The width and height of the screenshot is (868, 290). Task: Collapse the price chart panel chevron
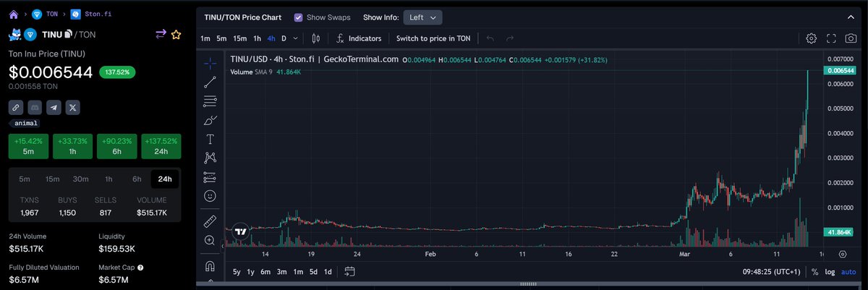[851, 16]
